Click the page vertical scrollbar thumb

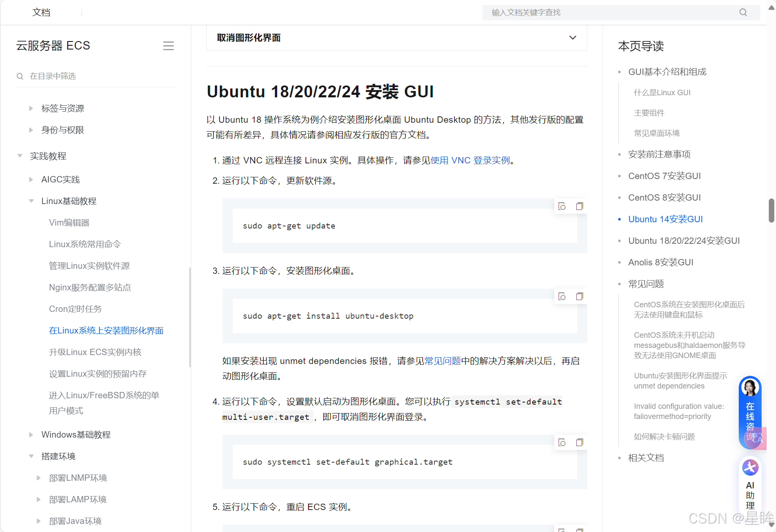(x=771, y=210)
